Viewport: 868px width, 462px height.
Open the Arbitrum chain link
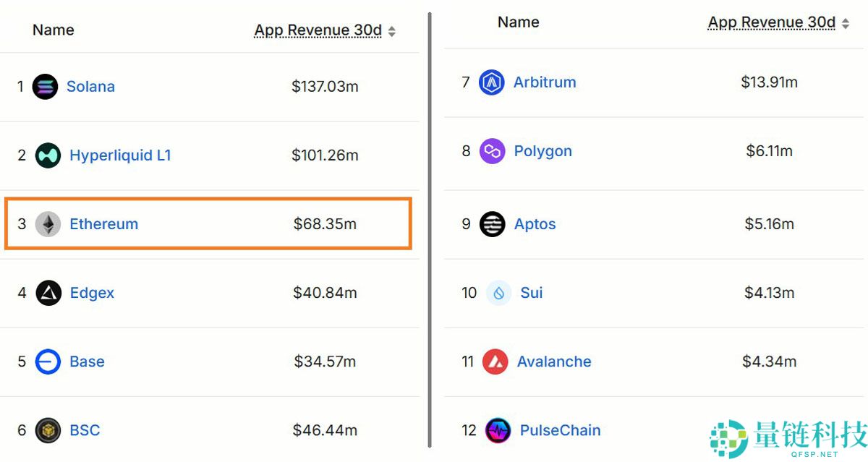tap(545, 82)
